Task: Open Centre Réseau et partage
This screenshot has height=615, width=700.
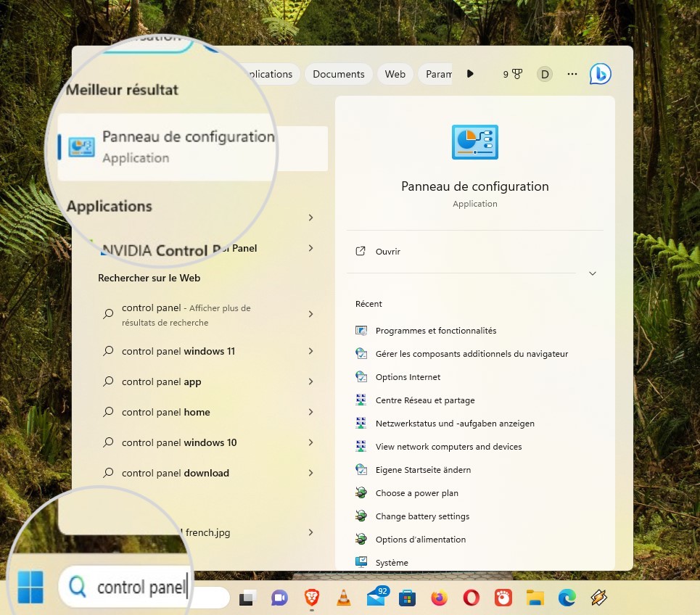Action: 425,400
